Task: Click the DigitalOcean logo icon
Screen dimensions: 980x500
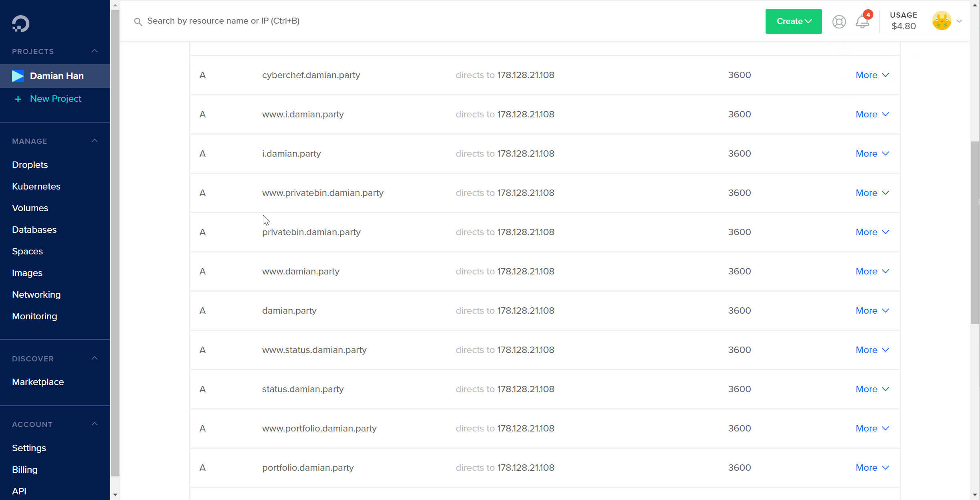Action: pos(20,24)
